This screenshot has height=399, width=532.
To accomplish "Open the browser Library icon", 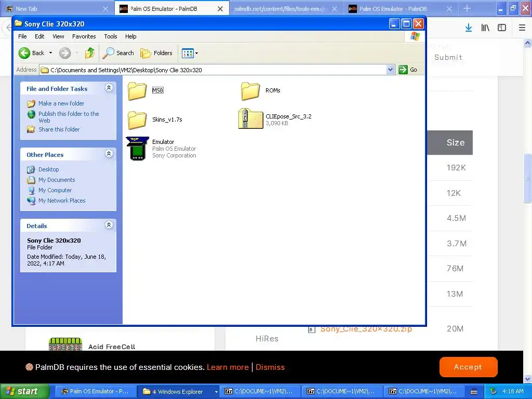I will (x=485, y=28).
